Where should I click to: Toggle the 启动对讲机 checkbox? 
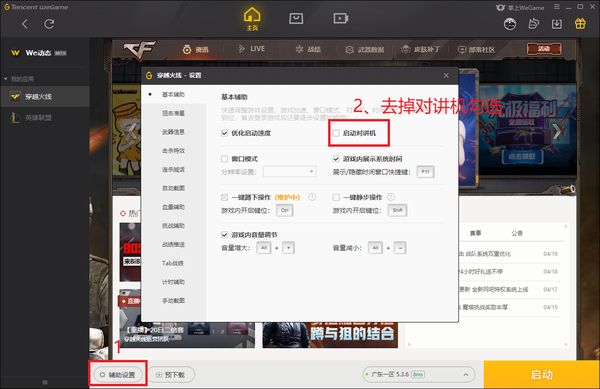point(336,133)
